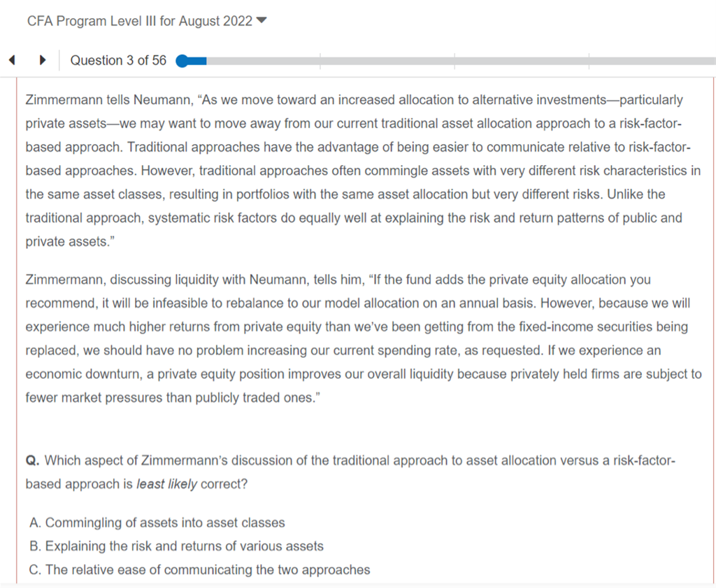Viewport: 716px width, 588px height.
Task: Click the first divider tick on progress bar
Action: [x=320, y=62]
